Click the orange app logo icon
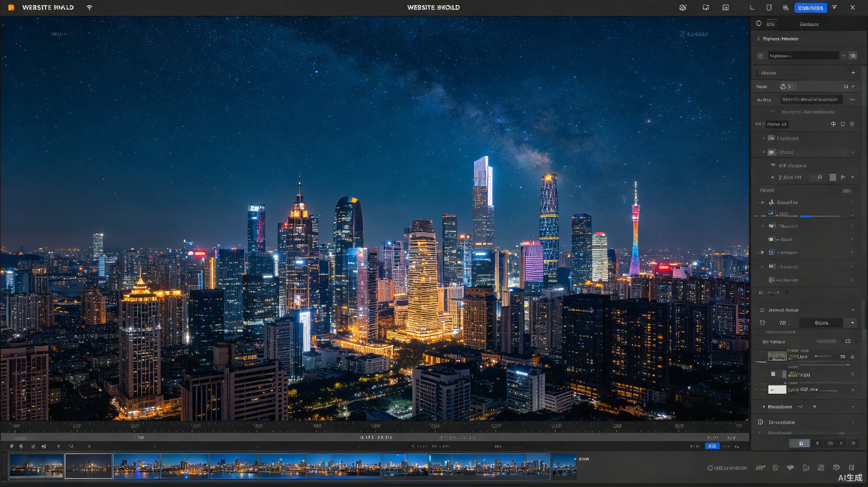 pos(11,8)
